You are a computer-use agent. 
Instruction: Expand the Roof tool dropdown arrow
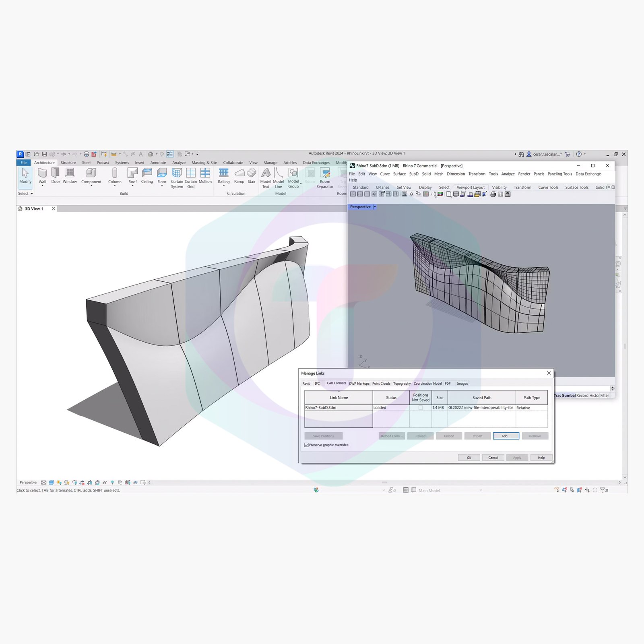[x=132, y=186]
